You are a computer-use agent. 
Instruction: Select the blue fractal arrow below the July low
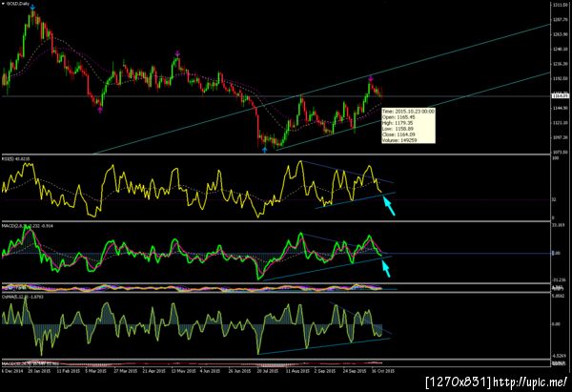265,150
